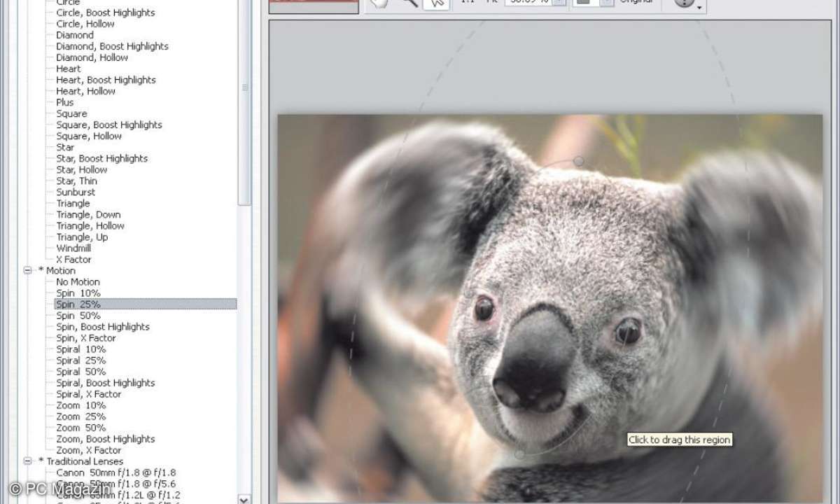
Task: Click the '* Motion' group label
Action: 57,270
